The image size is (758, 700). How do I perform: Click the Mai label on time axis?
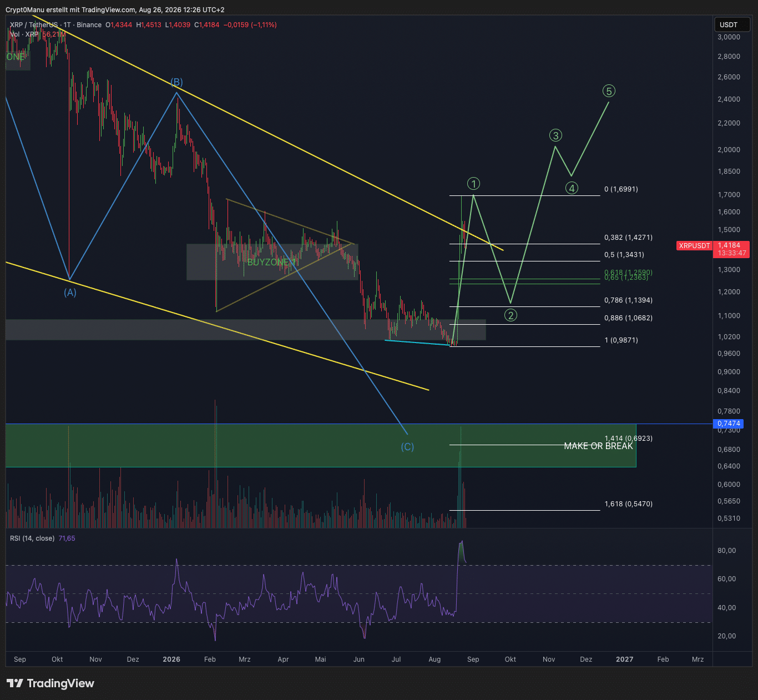(x=321, y=659)
